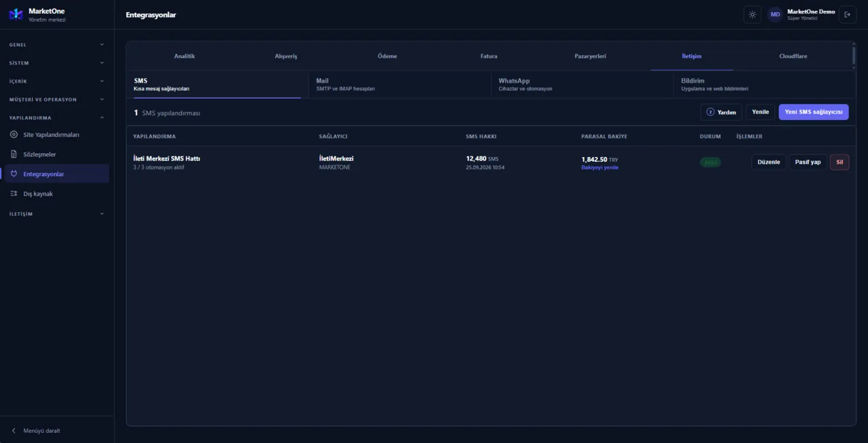
Task: Click the Yenile button
Action: pyautogui.click(x=760, y=112)
